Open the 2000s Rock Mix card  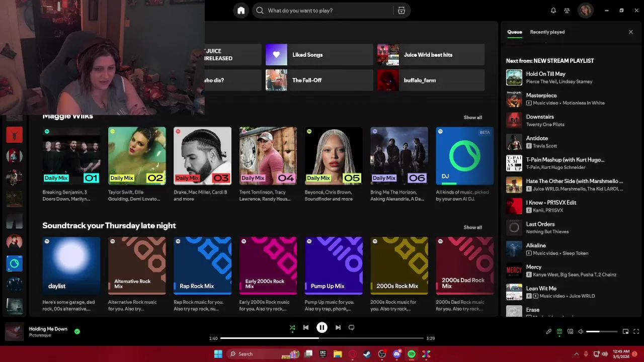click(x=399, y=275)
